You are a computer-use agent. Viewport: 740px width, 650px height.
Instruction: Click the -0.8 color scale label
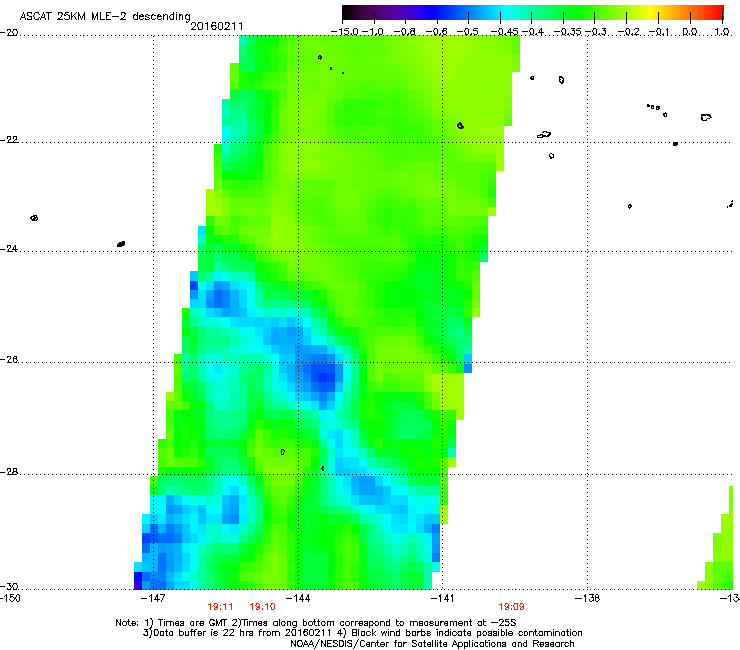coord(404,32)
